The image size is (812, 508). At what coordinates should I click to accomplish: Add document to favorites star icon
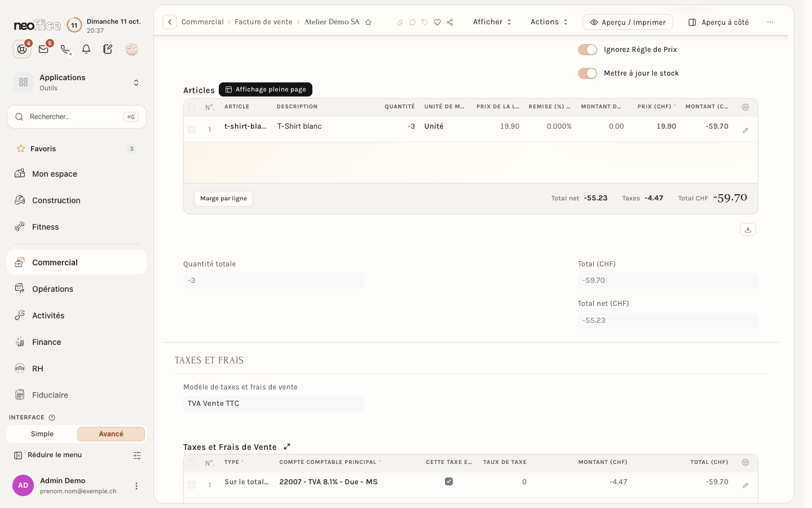[x=368, y=22]
